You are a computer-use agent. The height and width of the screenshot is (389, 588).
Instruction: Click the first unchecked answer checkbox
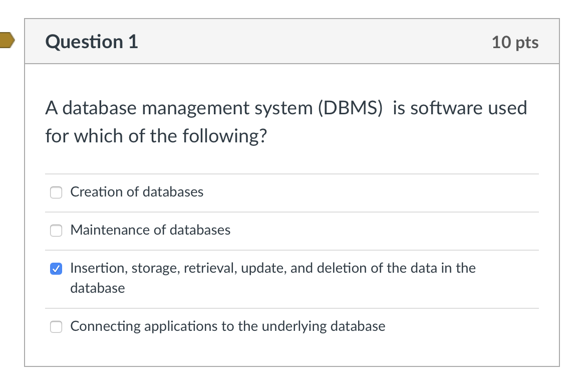click(x=56, y=192)
